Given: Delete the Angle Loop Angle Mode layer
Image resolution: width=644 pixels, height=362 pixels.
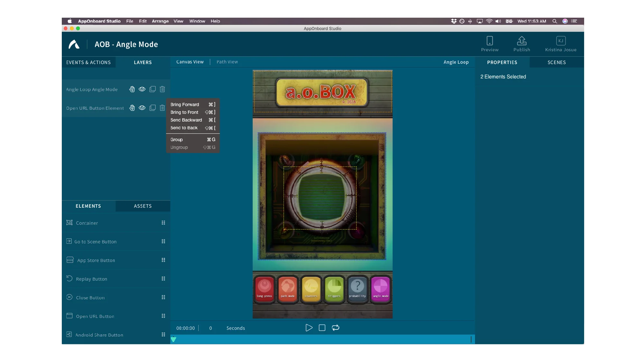Looking at the screenshot, I should [x=162, y=89].
